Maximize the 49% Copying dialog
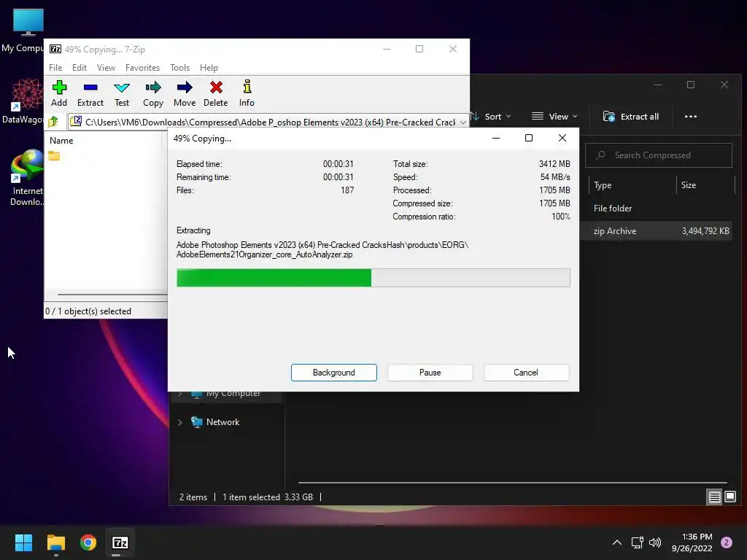This screenshot has width=747, height=560. tap(529, 138)
